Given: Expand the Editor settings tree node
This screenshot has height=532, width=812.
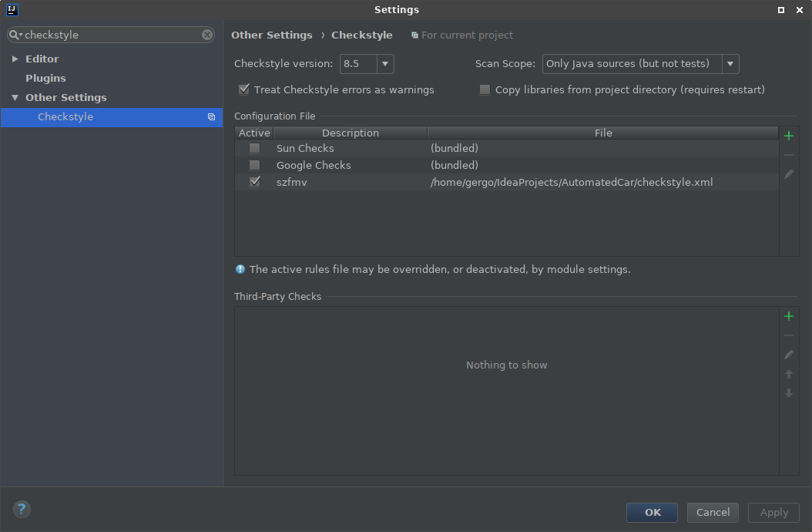Looking at the screenshot, I should coord(15,59).
